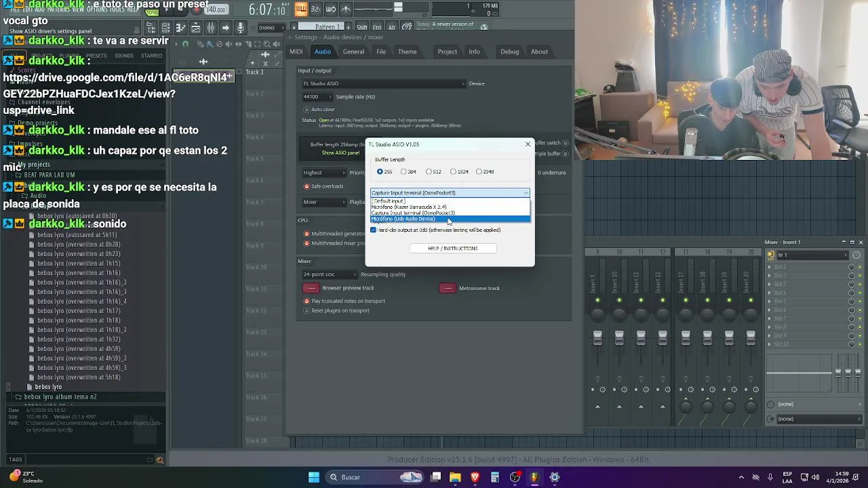This screenshot has height=488, width=868.
Task: Click the add pattern plus button
Action: (348, 28)
